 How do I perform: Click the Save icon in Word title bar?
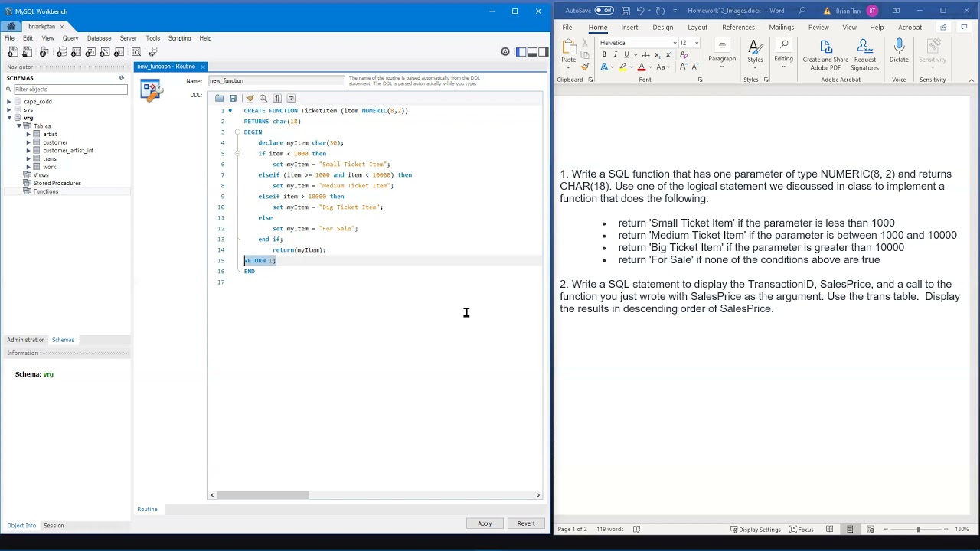coord(626,11)
